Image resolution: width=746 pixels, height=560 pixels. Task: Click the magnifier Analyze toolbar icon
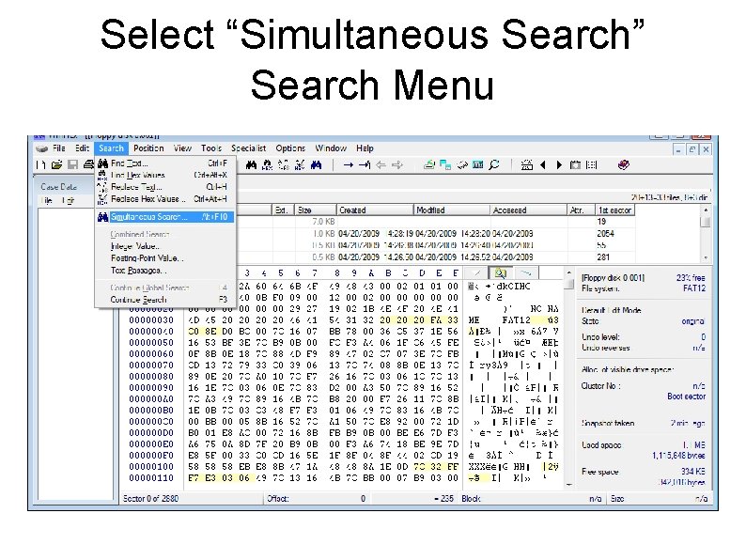494,165
